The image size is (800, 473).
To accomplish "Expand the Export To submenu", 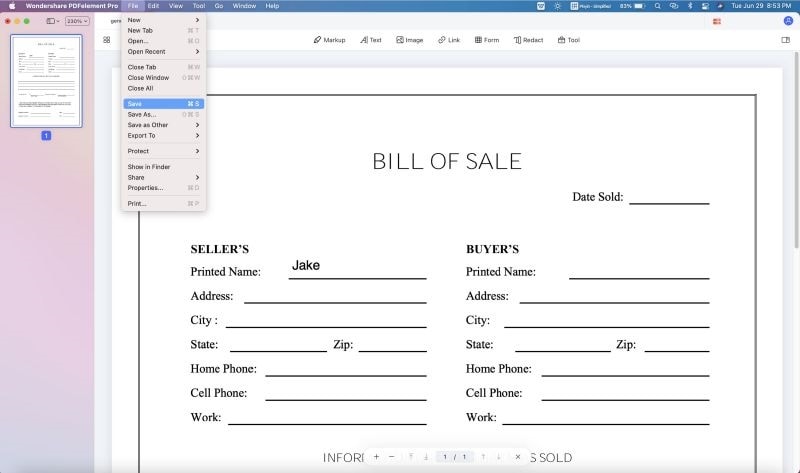I will pos(163,136).
